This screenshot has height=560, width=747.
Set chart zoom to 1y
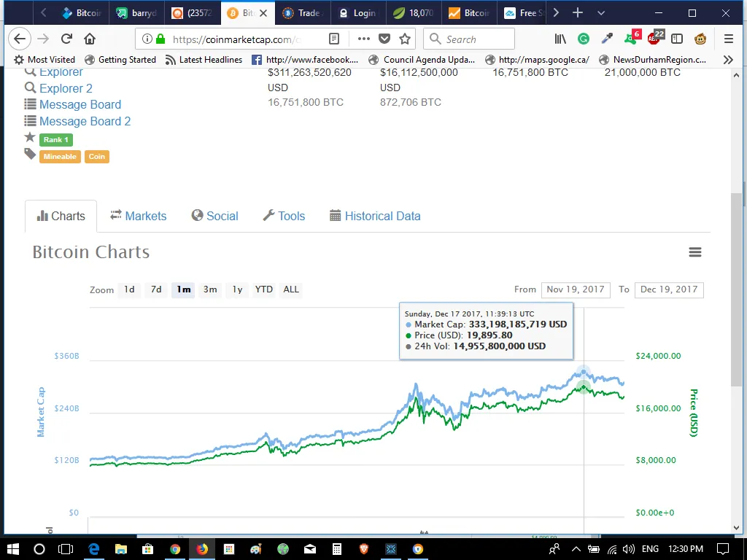click(x=237, y=289)
